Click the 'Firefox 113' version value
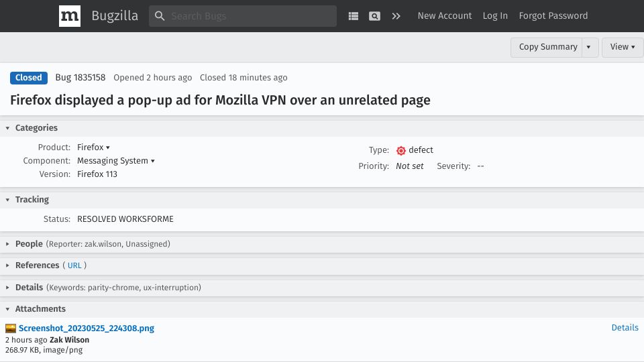 (97, 174)
